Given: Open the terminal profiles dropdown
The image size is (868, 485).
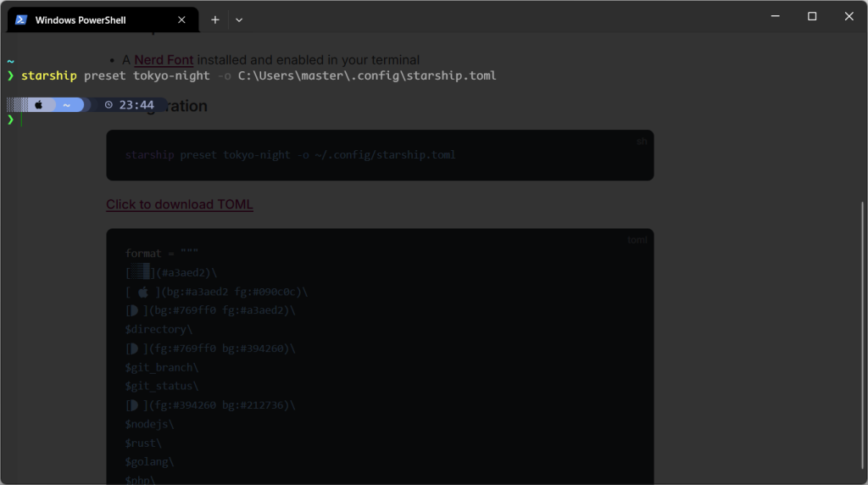Looking at the screenshot, I should [239, 20].
